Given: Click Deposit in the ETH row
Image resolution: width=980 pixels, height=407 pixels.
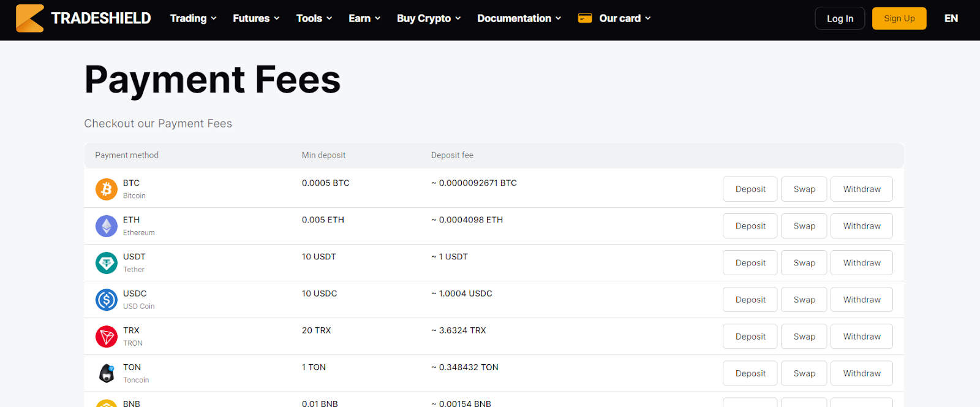Looking at the screenshot, I should click(x=750, y=226).
